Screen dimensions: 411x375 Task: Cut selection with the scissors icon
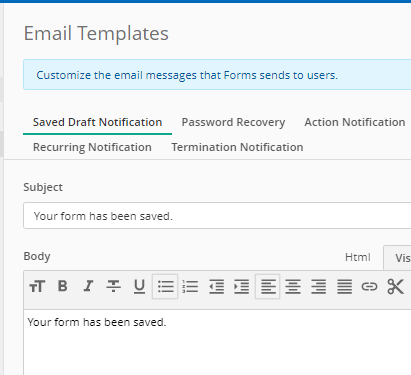[395, 286]
